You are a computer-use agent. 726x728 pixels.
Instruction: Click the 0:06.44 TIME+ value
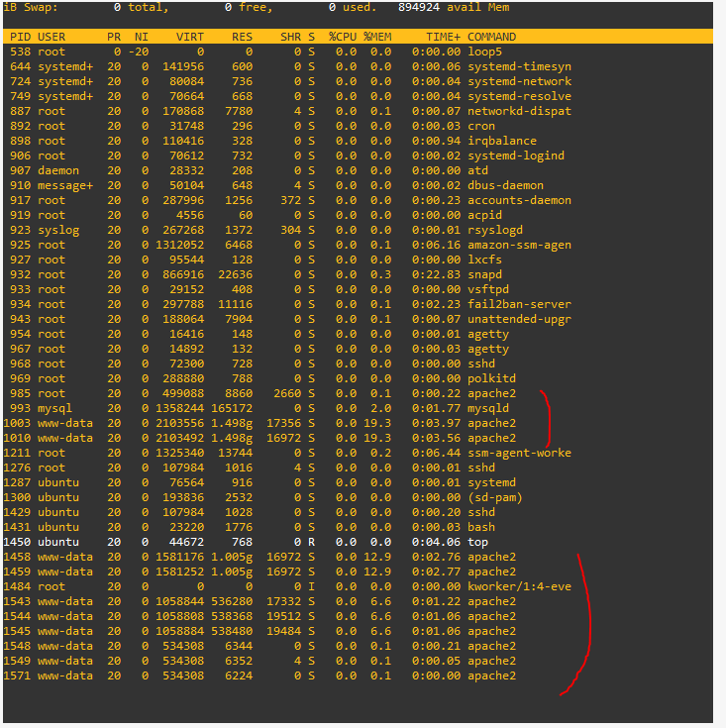click(437, 453)
